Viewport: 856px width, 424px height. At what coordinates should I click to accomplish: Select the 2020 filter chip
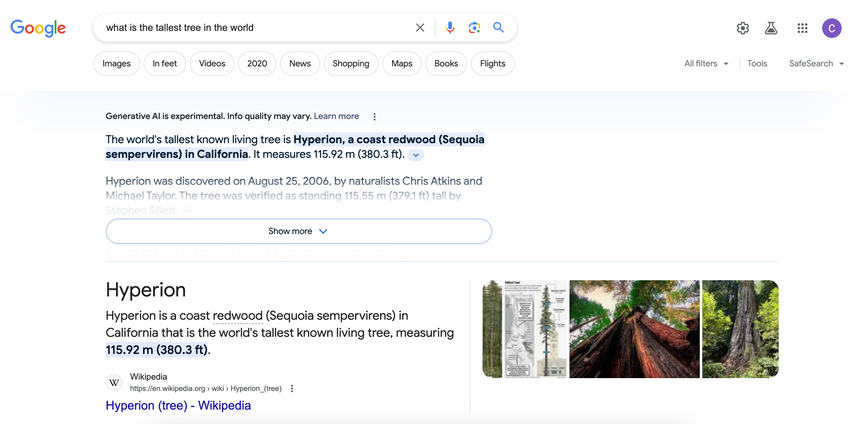(x=257, y=64)
